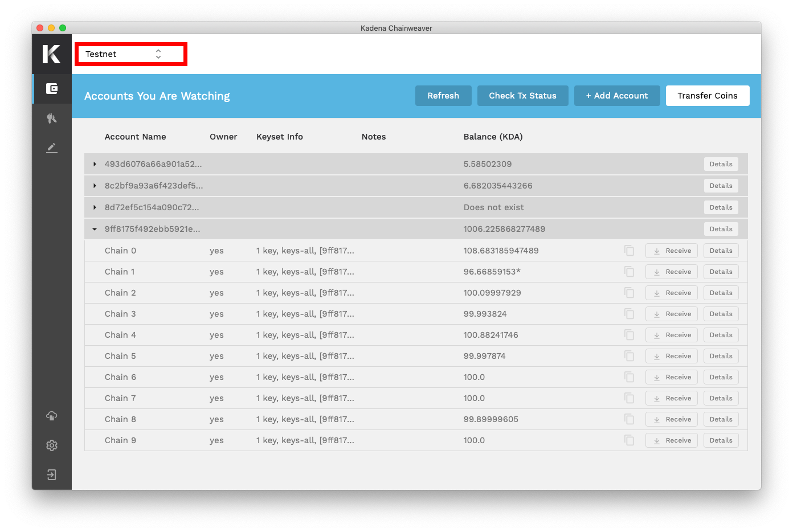Copy the Chain 9 address via icon
The height and width of the screenshot is (532, 793).
click(629, 440)
